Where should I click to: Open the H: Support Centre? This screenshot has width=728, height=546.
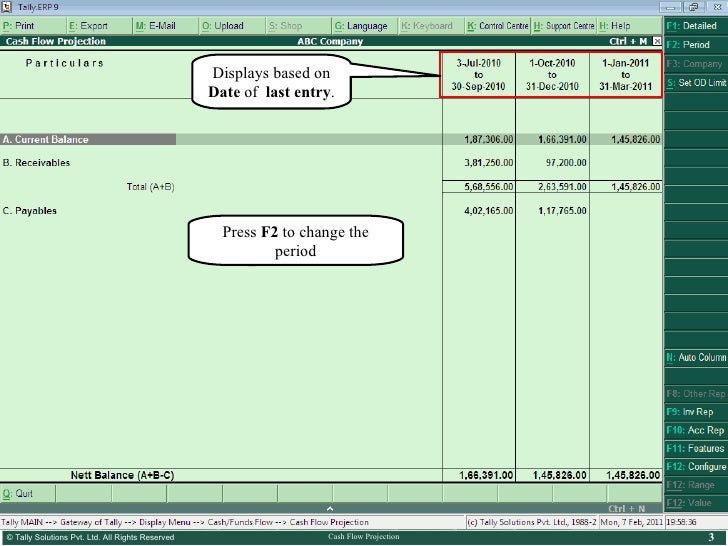[x=564, y=26]
